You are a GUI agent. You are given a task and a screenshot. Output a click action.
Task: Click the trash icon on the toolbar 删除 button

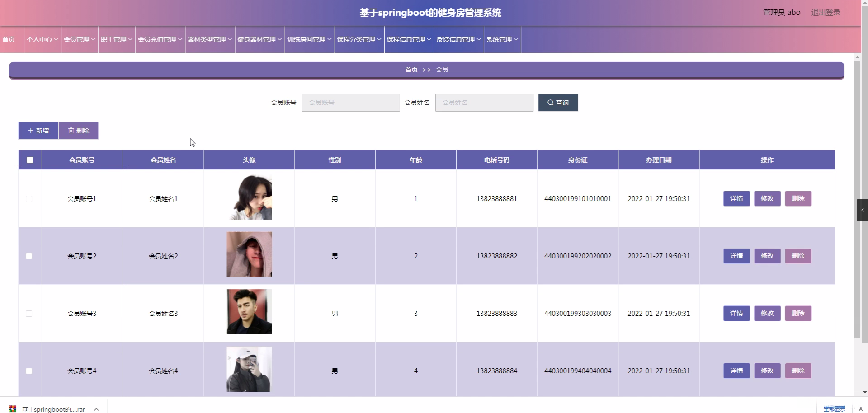pos(71,131)
